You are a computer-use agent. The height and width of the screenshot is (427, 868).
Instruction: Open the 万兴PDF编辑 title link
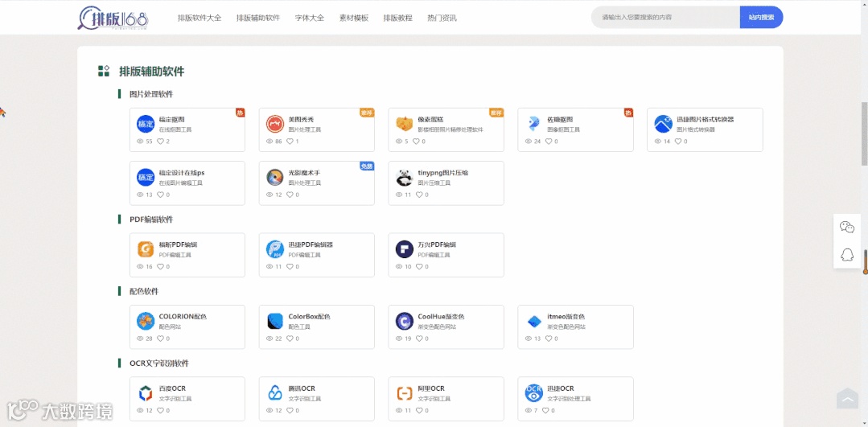[x=437, y=244]
